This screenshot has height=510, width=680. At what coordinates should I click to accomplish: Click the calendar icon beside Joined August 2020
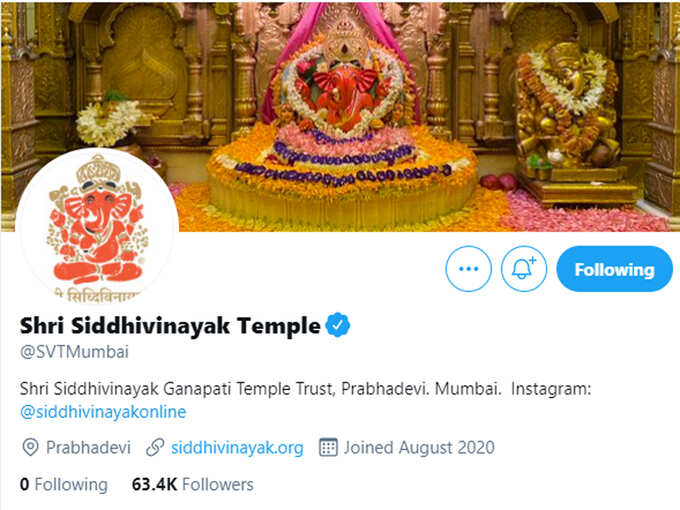click(x=328, y=448)
